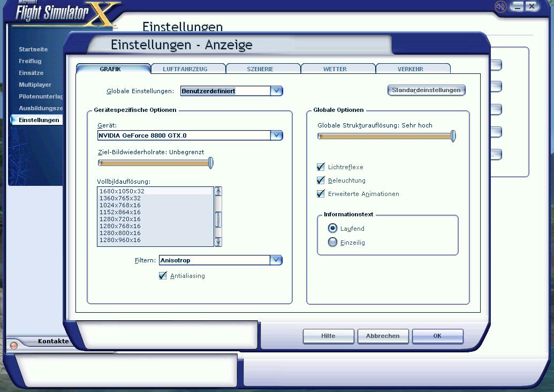Click the Abbrechen button

pos(383,336)
